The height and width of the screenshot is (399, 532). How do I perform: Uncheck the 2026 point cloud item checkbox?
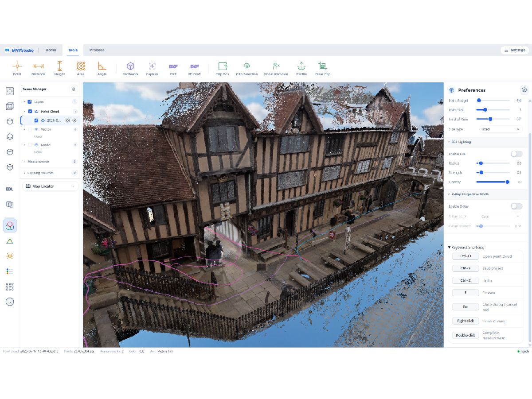(x=36, y=120)
